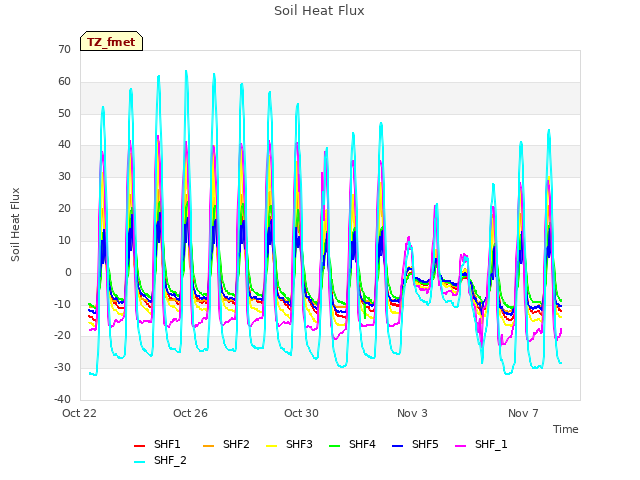
Task: Select the SHF4 legend label
Action: click(x=362, y=444)
